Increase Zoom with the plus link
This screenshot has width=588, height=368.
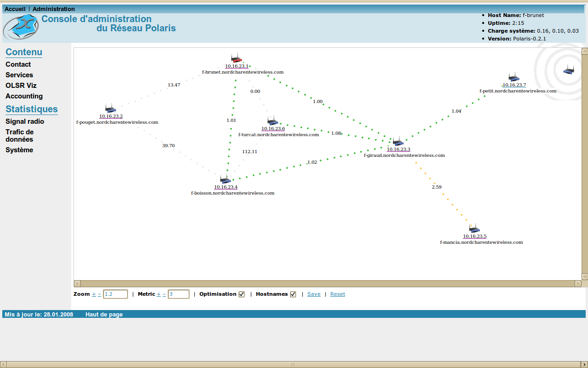pyautogui.click(x=94, y=294)
